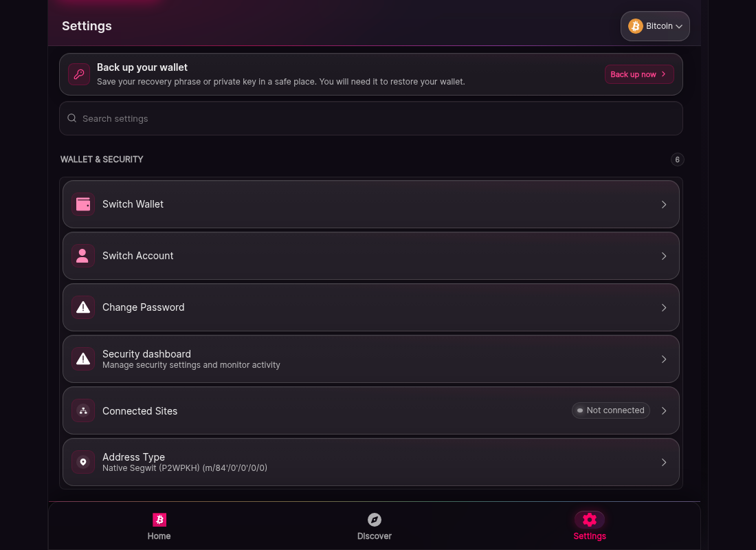Click the Discover compass icon
Viewport: 756px width, 550px height.
tap(375, 520)
